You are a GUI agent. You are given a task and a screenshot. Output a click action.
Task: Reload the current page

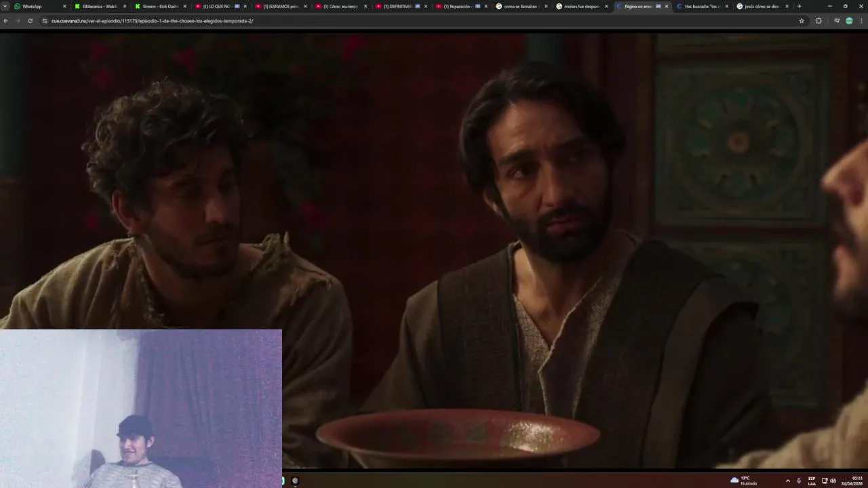click(x=30, y=21)
